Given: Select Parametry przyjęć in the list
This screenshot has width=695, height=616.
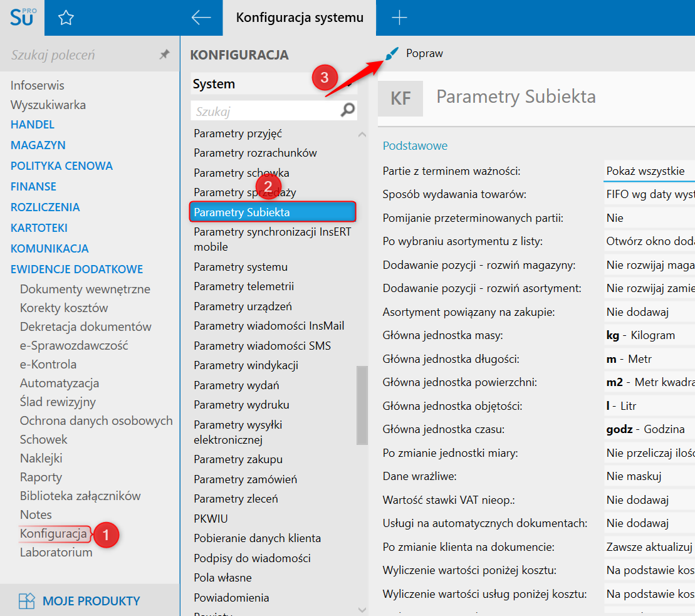Looking at the screenshot, I should [x=238, y=133].
